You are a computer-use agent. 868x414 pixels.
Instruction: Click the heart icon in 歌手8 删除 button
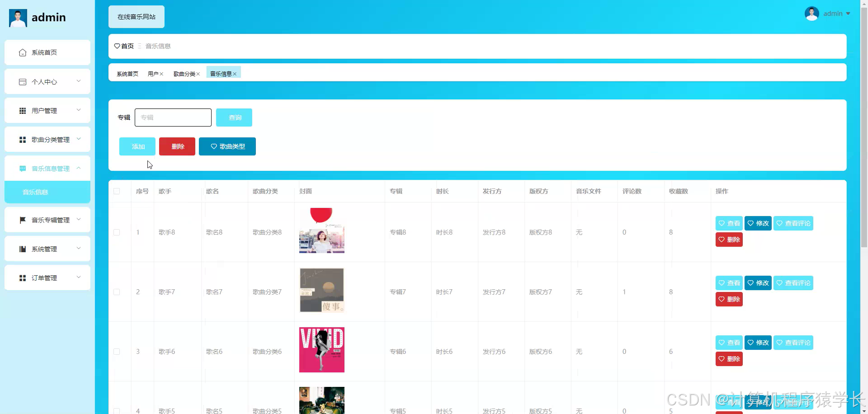click(722, 240)
